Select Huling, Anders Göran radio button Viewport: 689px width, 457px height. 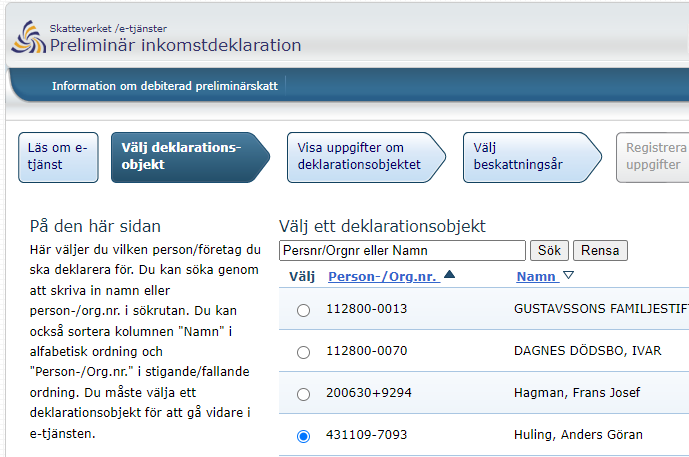point(303,436)
